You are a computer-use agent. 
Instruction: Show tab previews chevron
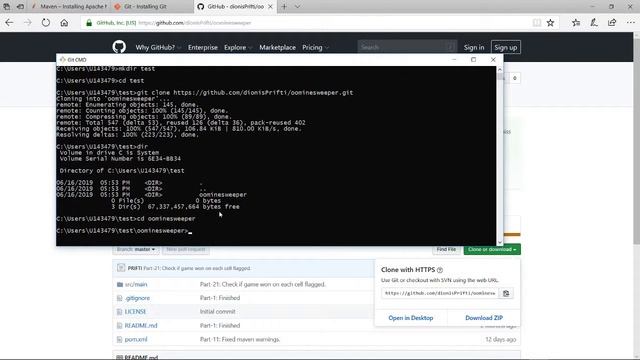click(298, 7)
